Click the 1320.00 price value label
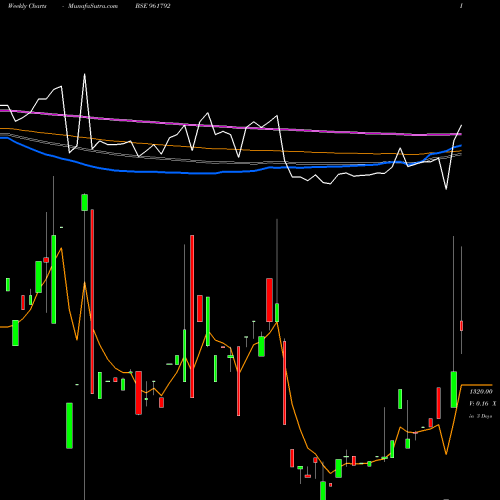 481,392
